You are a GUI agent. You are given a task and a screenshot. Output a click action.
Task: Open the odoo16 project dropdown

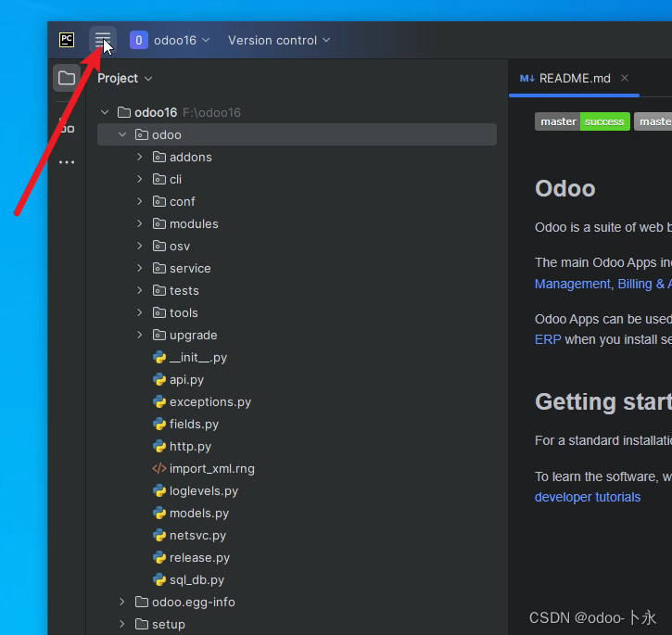(x=182, y=40)
